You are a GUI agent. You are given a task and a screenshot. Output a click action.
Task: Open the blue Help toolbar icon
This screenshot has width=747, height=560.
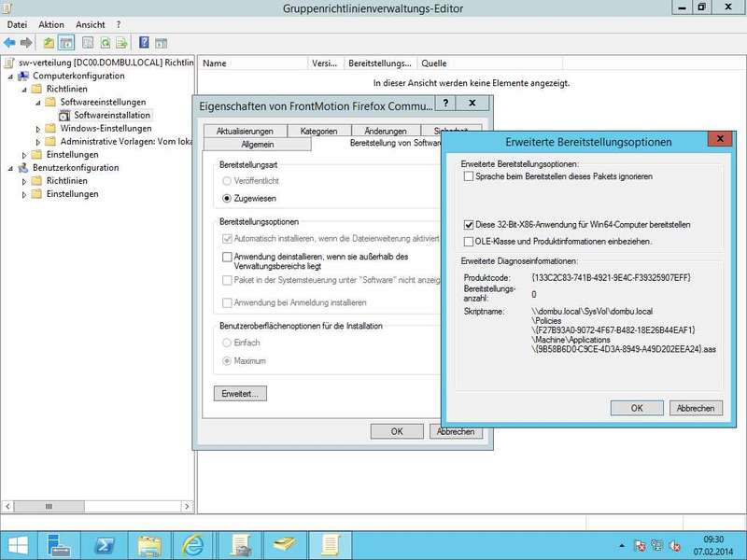tap(145, 42)
